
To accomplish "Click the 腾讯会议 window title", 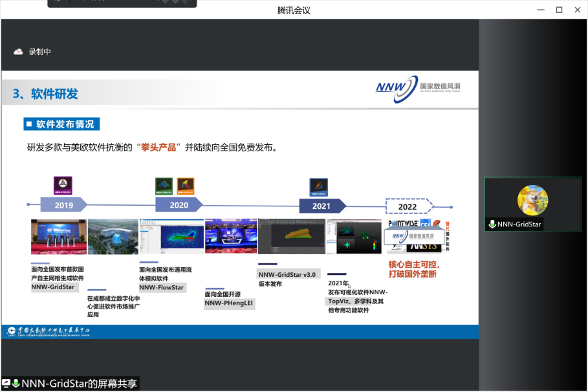I will pos(294,10).
